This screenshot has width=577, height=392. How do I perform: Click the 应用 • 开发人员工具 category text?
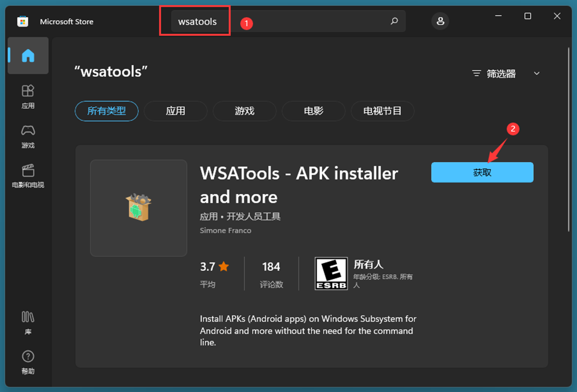(x=240, y=216)
